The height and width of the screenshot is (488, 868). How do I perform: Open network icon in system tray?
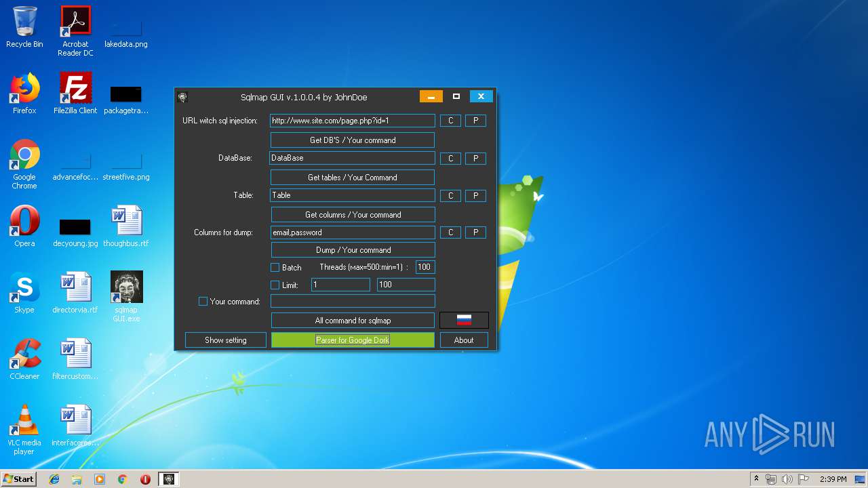(771, 479)
